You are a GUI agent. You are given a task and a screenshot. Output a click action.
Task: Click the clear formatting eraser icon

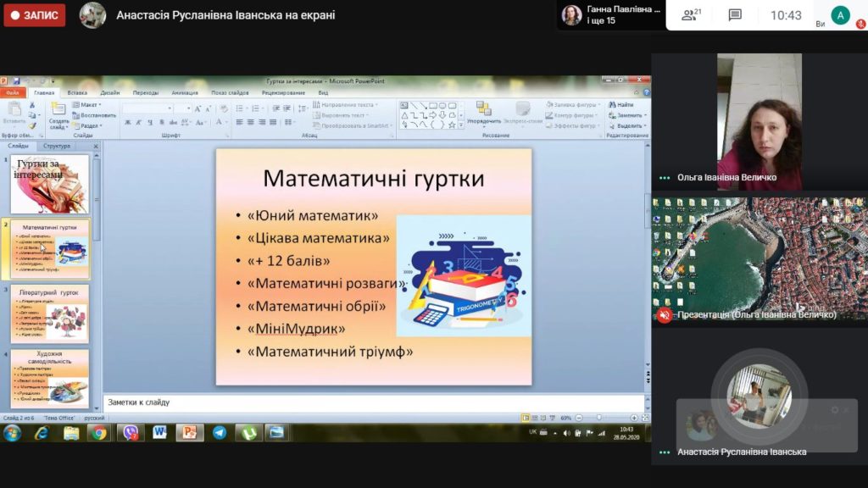(x=224, y=109)
